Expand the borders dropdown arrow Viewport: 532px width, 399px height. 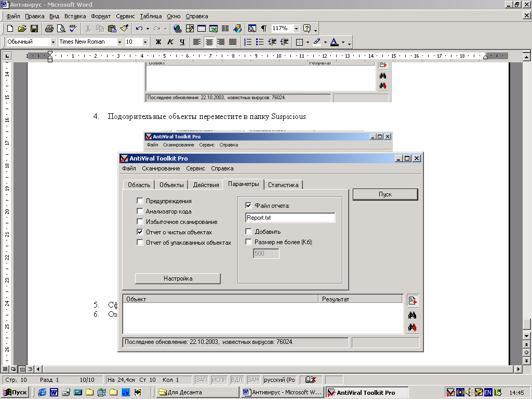(x=308, y=42)
